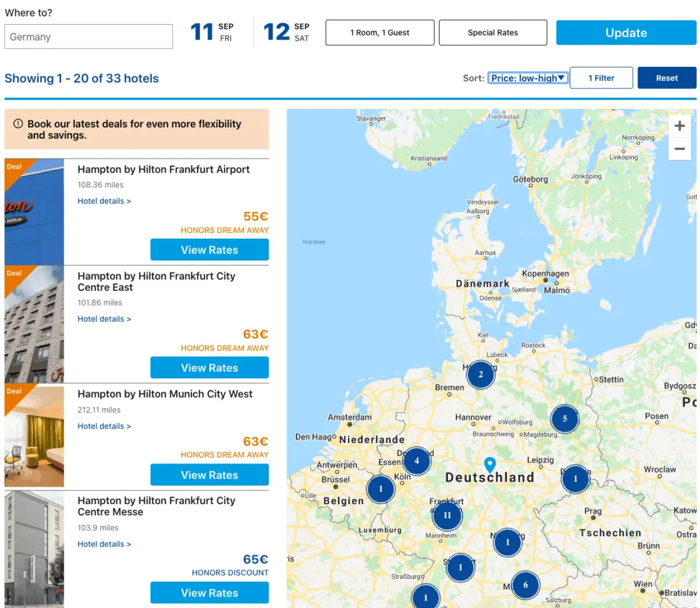Open Hotel details for Hampton Frankfurt Airport
The height and width of the screenshot is (608, 700).
point(104,201)
